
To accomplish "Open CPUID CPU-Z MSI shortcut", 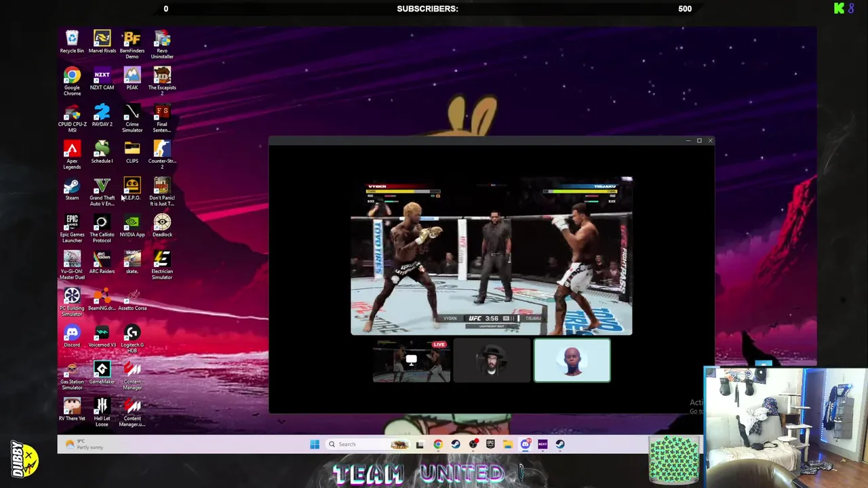I will (72, 118).
